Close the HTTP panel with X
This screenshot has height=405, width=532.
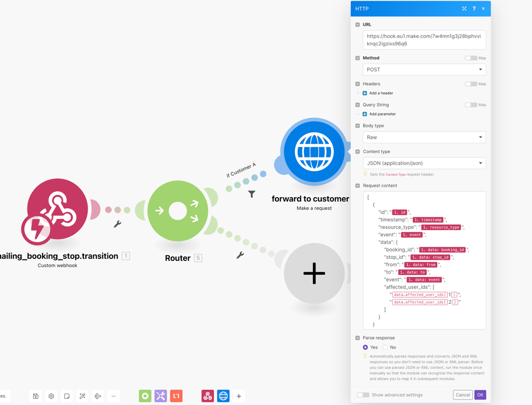tap(483, 8)
